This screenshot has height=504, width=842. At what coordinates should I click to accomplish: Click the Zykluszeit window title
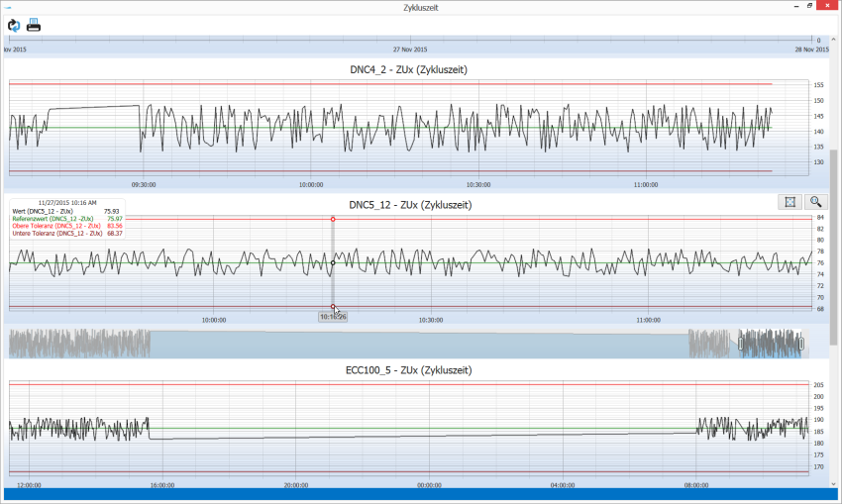pos(421,8)
